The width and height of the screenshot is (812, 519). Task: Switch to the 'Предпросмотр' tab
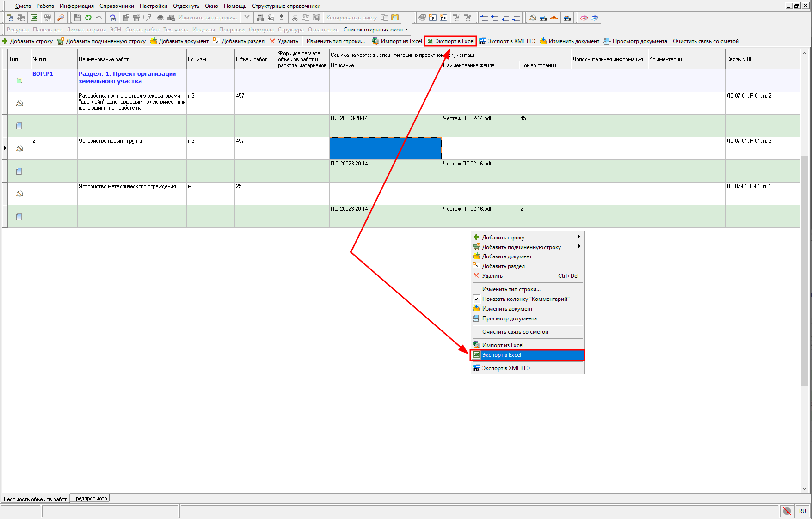click(x=90, y=498)
